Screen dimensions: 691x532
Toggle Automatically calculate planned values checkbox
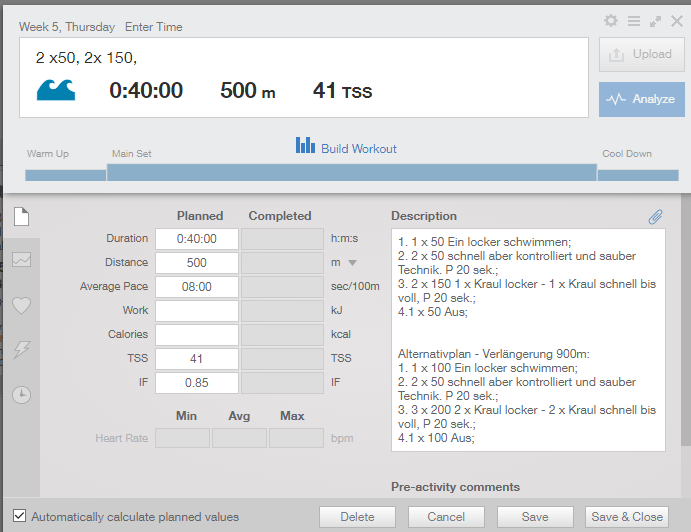[20, 517]
